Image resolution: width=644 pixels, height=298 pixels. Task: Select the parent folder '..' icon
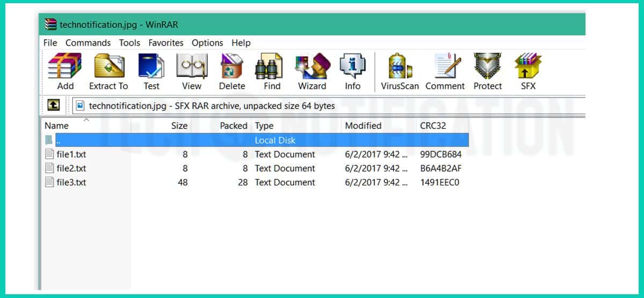click(x=49, y=140)
